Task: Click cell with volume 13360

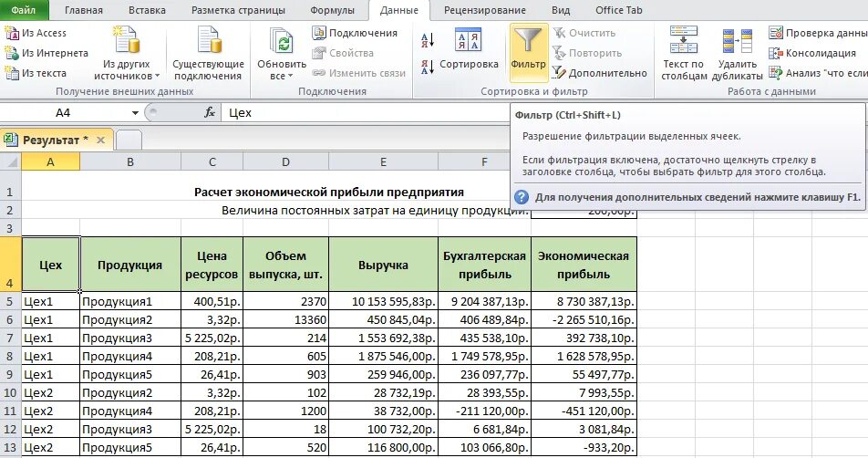Action: pyautogui.click(x=285, y=319)
